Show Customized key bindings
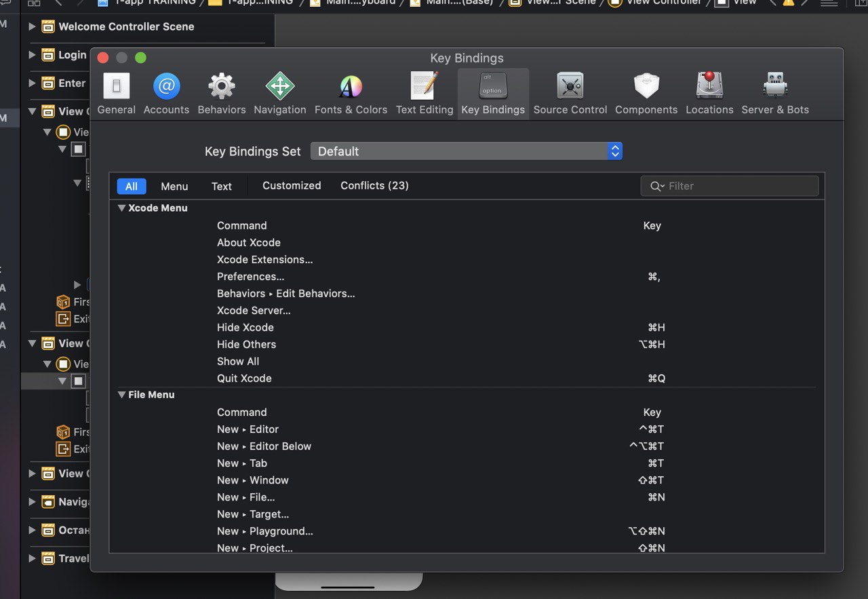 point(292,186)
